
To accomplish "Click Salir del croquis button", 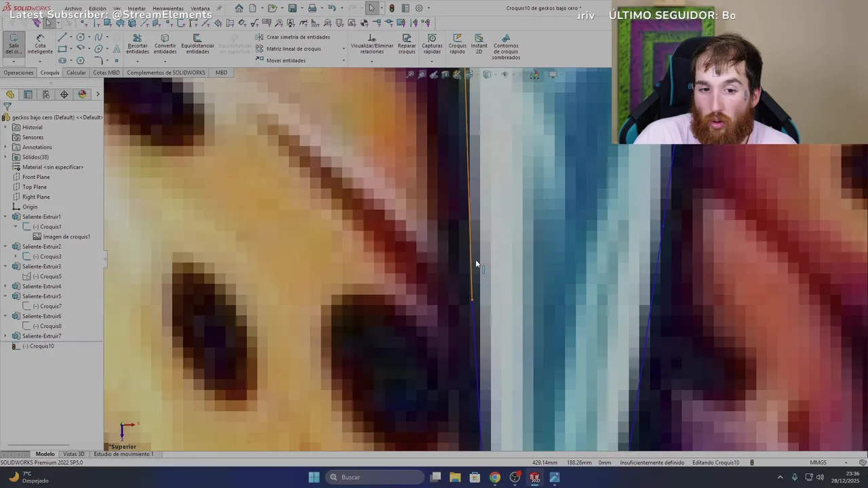I will (x=14, y=43).
